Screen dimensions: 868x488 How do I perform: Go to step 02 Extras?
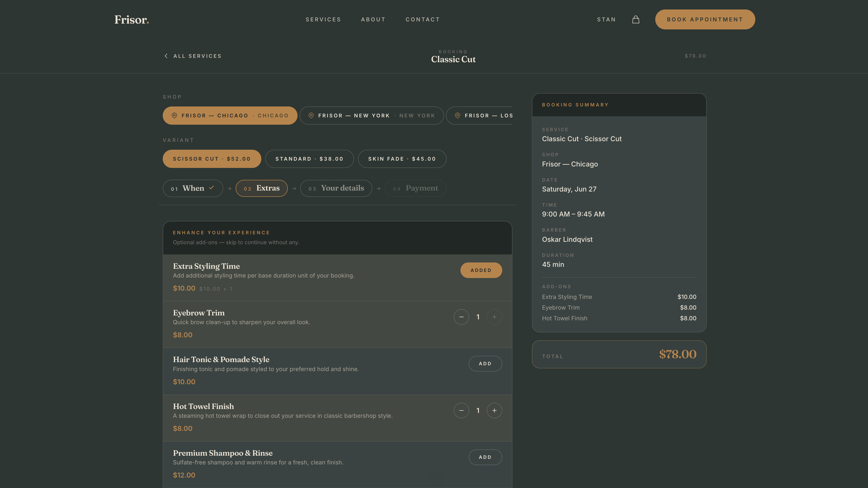(x=262, y=188)
